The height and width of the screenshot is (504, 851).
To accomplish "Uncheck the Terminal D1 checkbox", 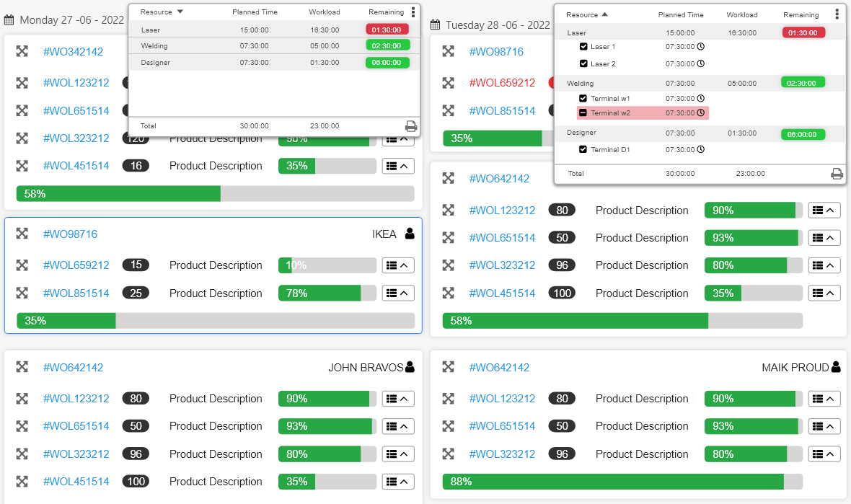I will click(583, 150).
